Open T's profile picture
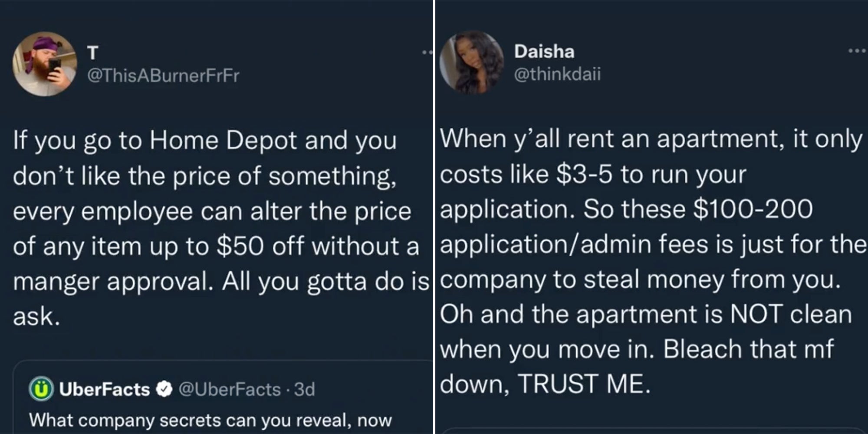This screenshot has height=434, width=868. 44,64
